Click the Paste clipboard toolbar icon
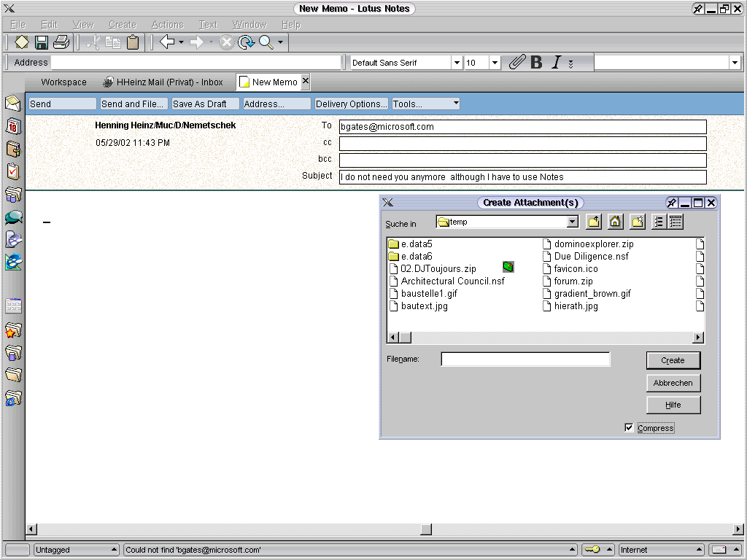Viewport: 747px width, 560px height. pos(133,42)
